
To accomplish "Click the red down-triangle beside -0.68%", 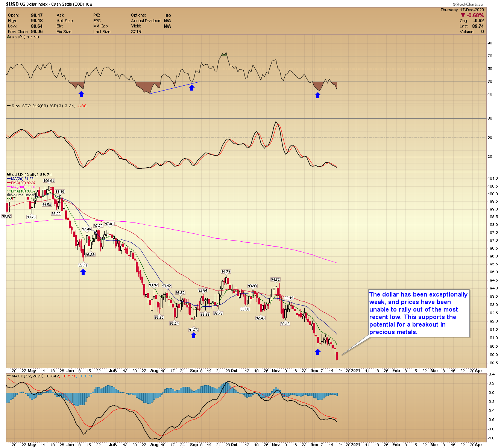I will 463,15.
